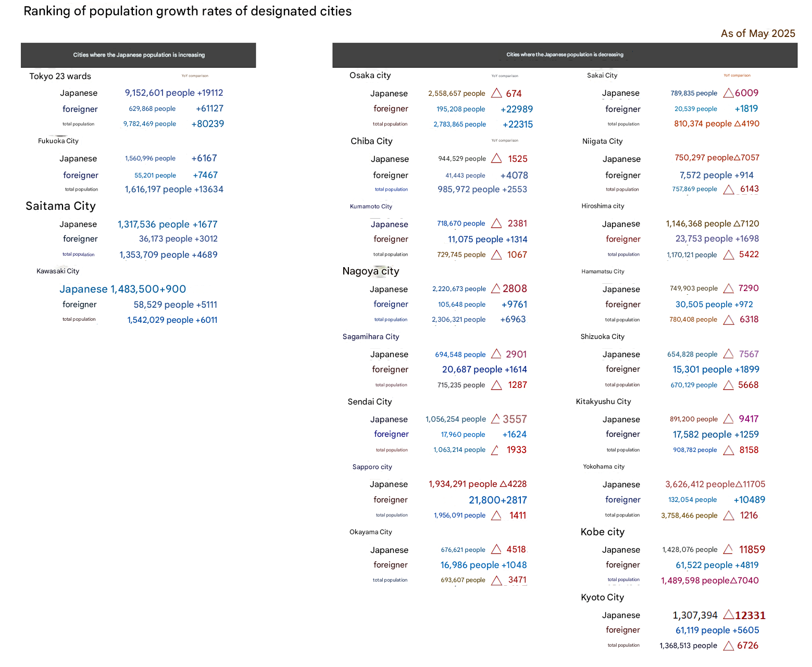The width and height of the screenshot is (812, 667).
Task: Click the 'Hamamatsu City' heading
Action: click(603, 271)
